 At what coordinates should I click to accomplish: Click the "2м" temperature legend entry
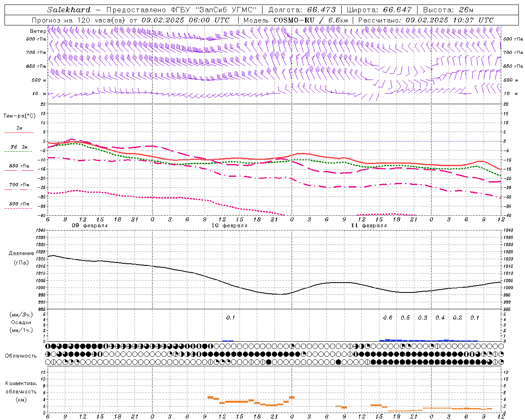tap(19, 128)
